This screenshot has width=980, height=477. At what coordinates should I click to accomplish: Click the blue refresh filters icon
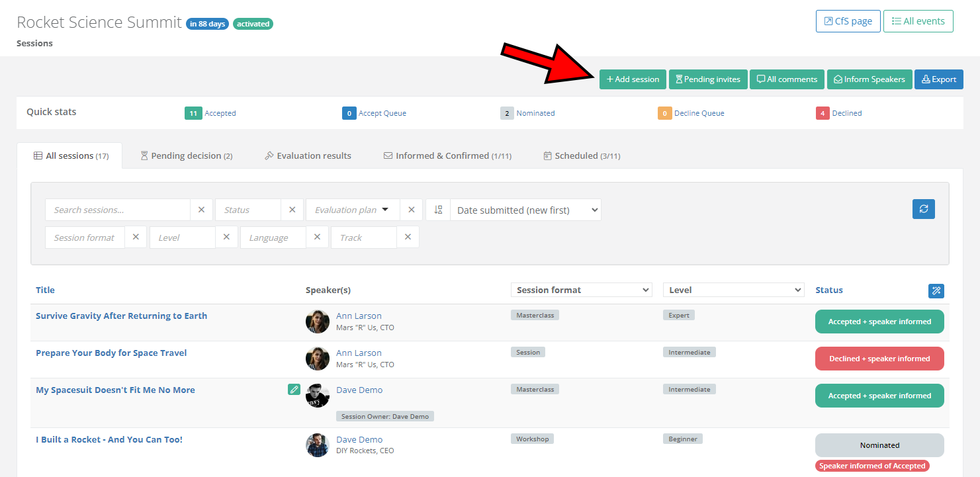pos(923,209)
